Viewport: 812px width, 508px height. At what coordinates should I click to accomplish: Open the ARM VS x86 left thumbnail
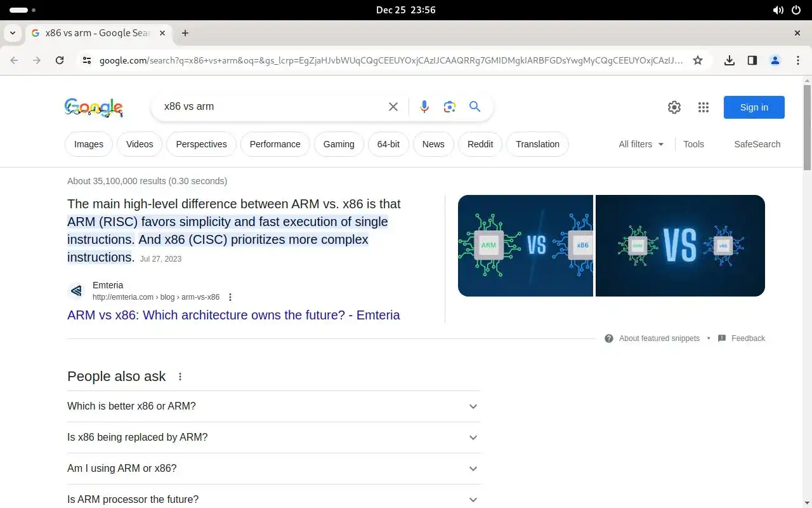(x=525, y=246)
